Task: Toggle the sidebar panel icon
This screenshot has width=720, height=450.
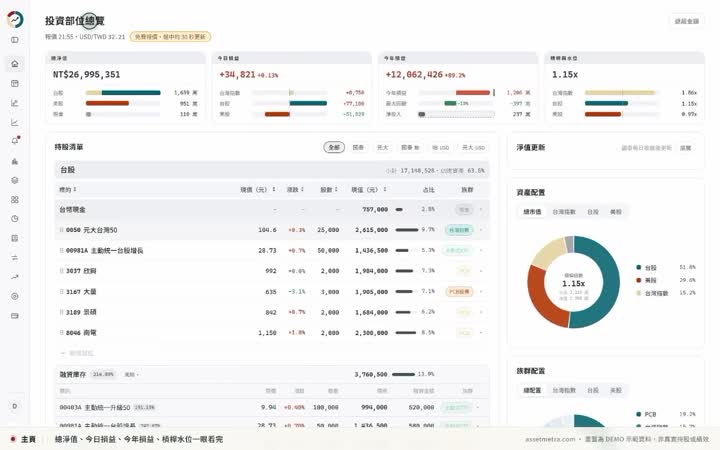Action: [x=15, y=40]
